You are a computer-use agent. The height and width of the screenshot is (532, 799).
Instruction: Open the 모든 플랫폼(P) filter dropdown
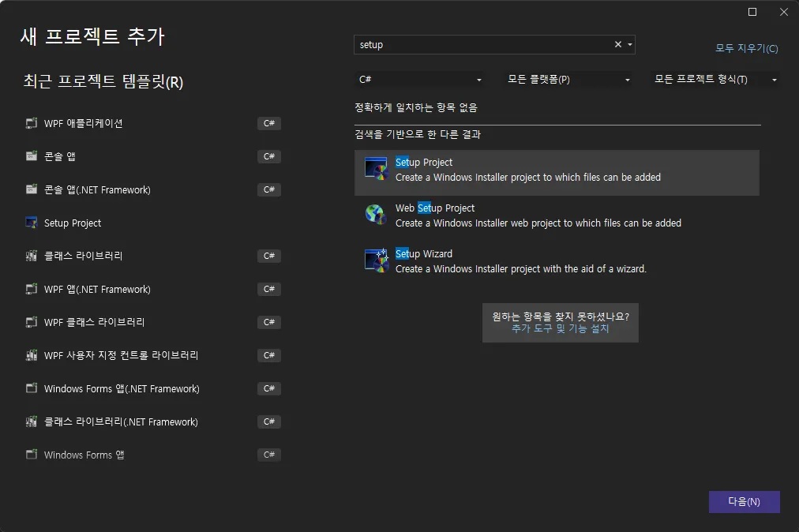pos(568,80)
